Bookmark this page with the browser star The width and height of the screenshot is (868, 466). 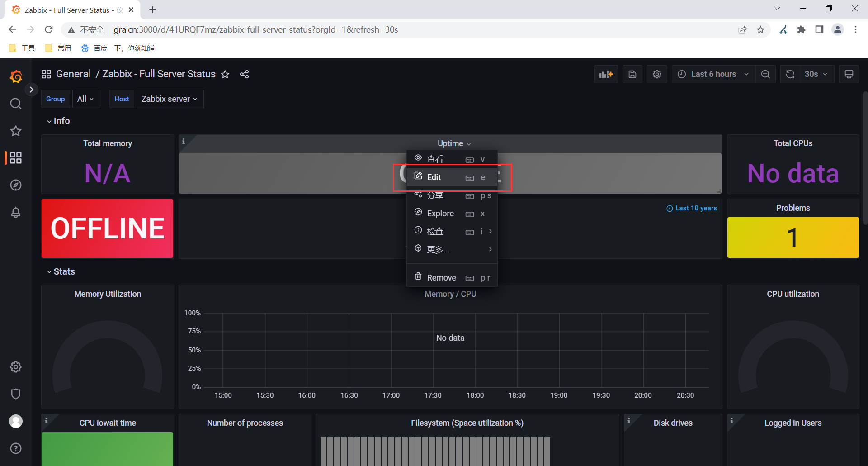[x=761, y=30]
